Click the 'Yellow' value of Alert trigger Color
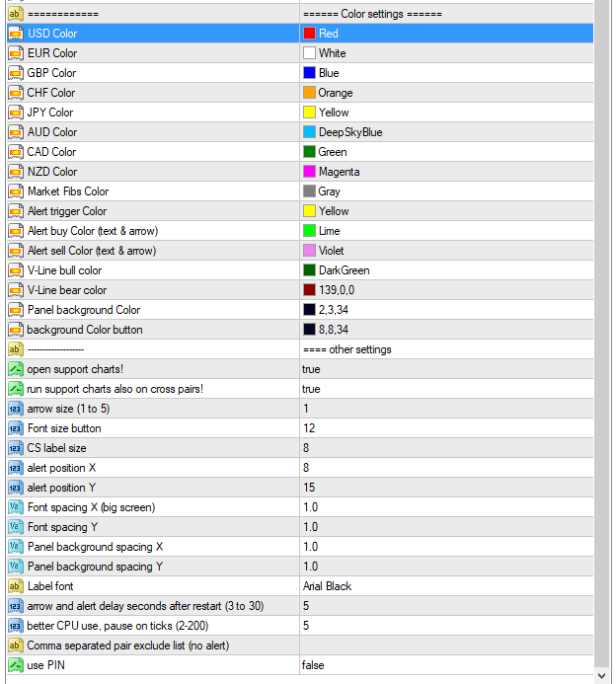 [x=334, y=211]
